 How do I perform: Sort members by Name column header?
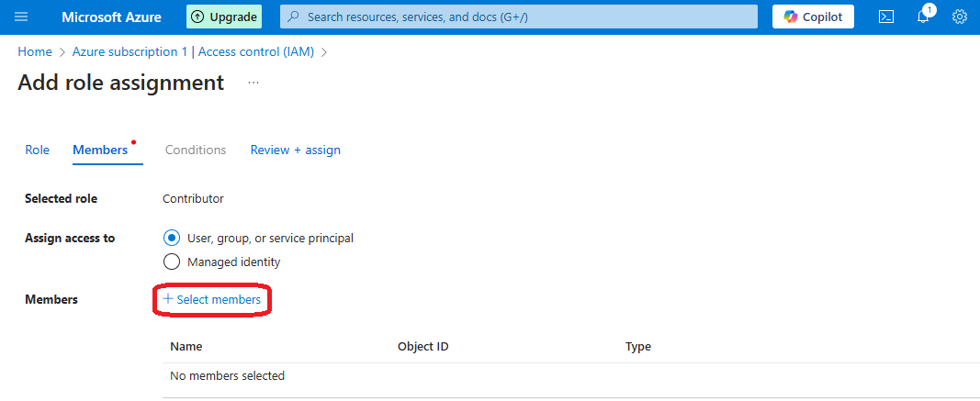click(x=186, y=347)
